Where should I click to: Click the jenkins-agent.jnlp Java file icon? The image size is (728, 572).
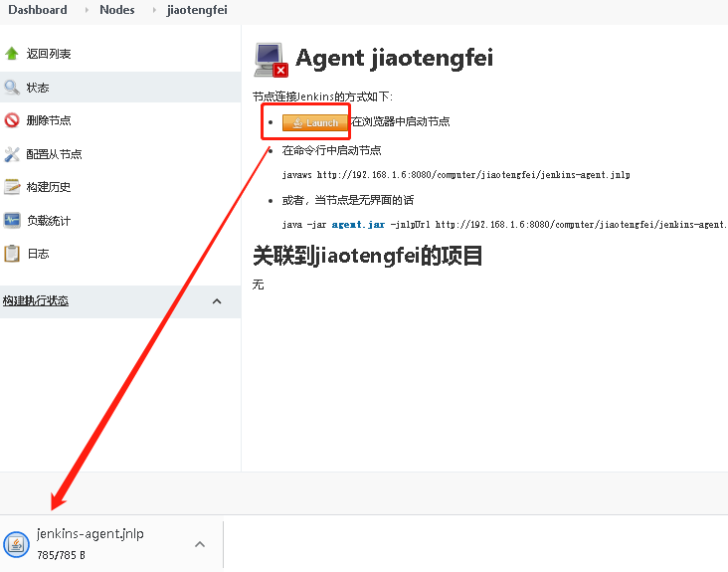tap(16, 544)
